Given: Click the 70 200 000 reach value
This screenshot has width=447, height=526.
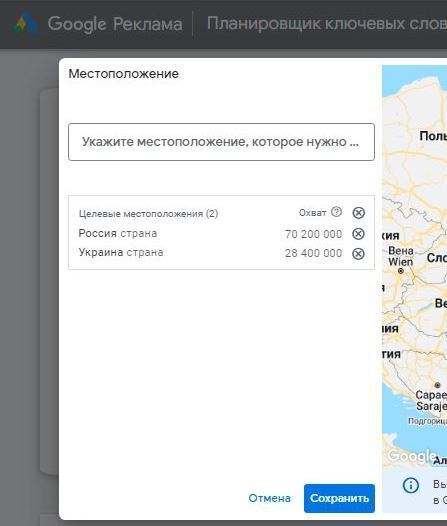Looking at the screenshot, I should pyautogui.click(x=314, y=234).
